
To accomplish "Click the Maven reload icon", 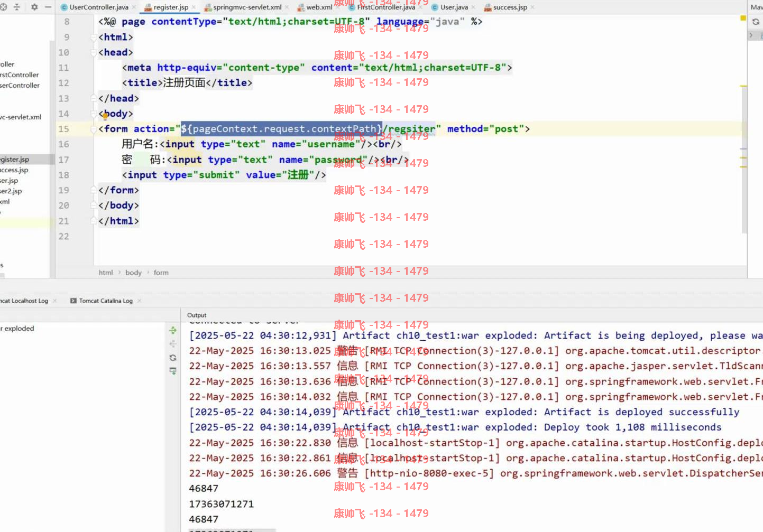I will point(756,22).
